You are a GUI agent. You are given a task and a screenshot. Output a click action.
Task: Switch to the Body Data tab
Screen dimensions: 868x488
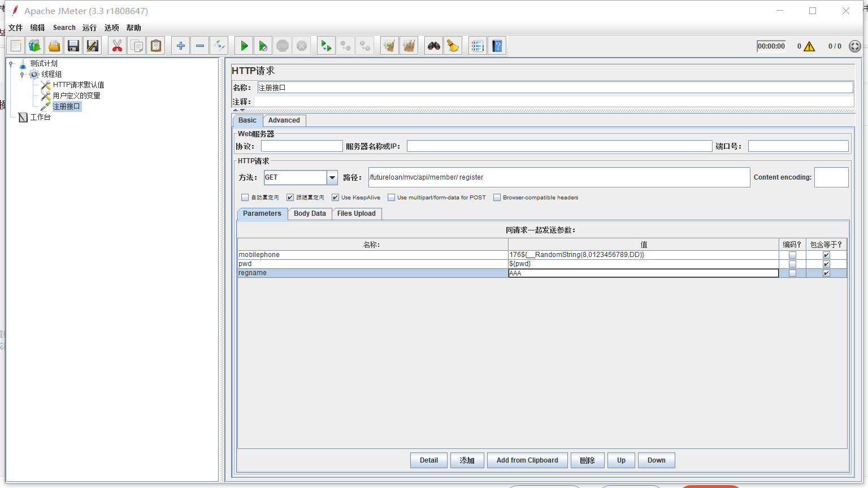310,213
